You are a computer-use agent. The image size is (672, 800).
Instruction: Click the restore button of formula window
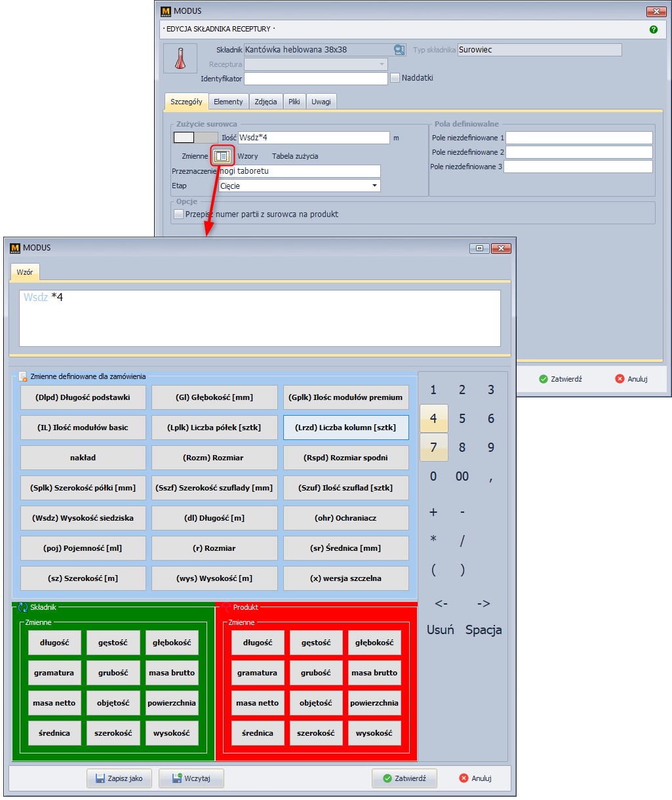479,249
